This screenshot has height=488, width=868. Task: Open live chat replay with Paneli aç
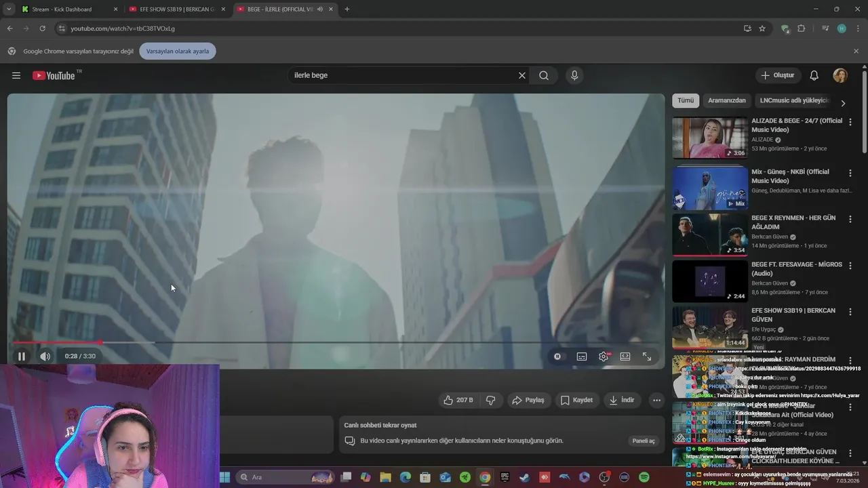[x=644, y=441]
